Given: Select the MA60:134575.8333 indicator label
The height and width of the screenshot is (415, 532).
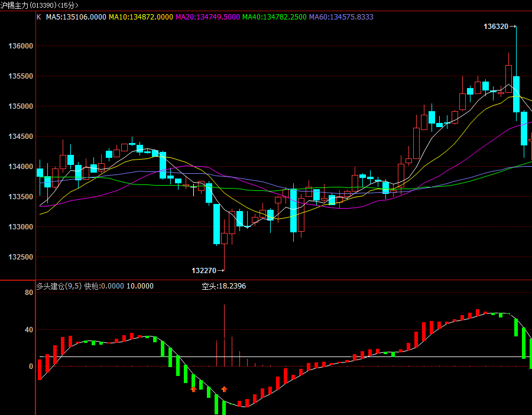Looking at the screenshot, I should pos(341,17).
